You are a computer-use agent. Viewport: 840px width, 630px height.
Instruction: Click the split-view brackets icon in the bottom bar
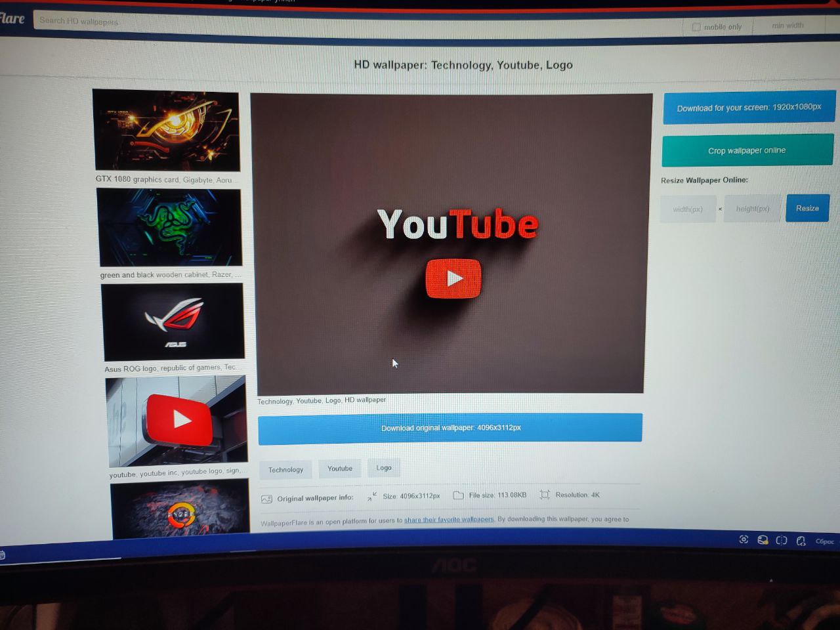(782, 540)
